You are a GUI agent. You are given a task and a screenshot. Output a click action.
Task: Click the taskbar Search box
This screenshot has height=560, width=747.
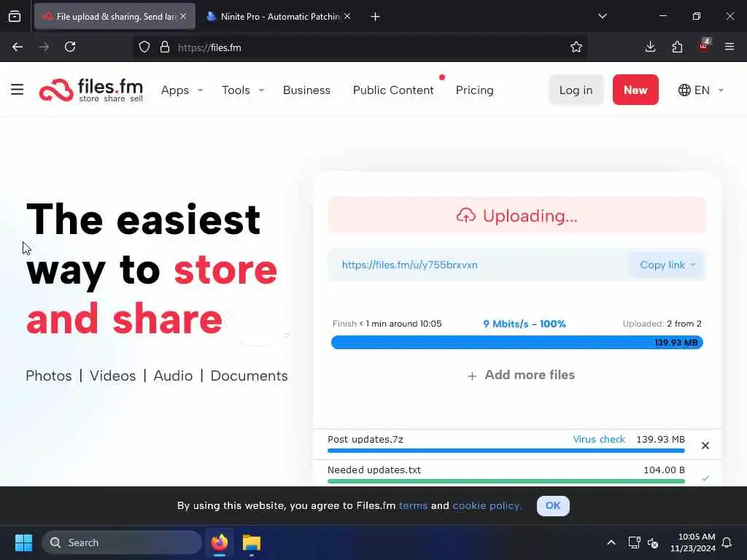point(122,542)
